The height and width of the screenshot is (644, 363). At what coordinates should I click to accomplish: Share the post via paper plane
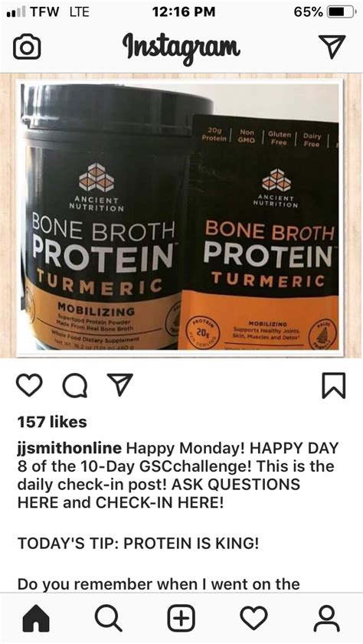pyautogui.click(x=120, y=384)
